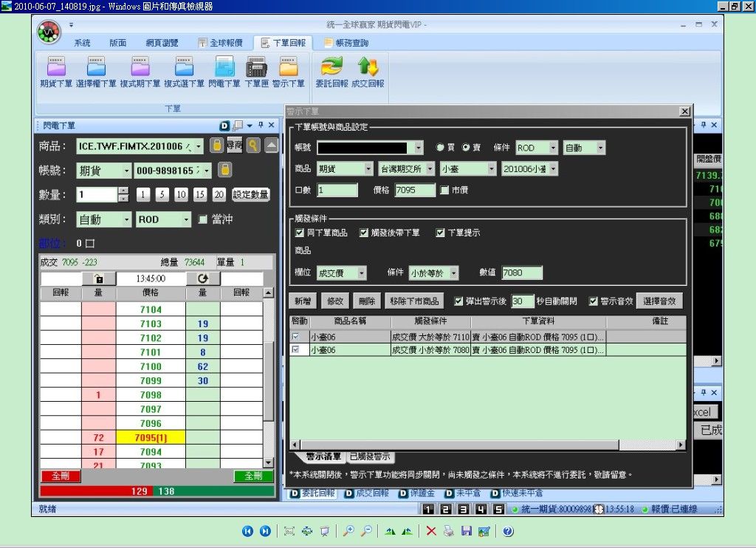Image resolution: width=756 pixels, height=548 pixels.
Task: Click the rotate clockwise icon in the viewer toolbar
Action: [390, 531]
